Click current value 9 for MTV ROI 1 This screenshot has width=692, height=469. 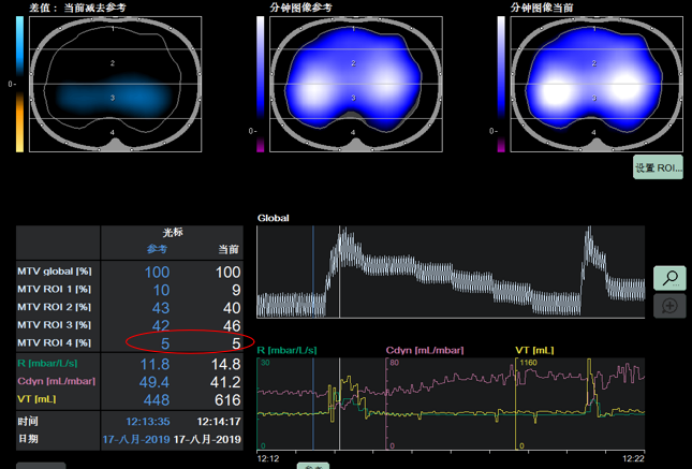pyautogui.click(x=236, y=290)
